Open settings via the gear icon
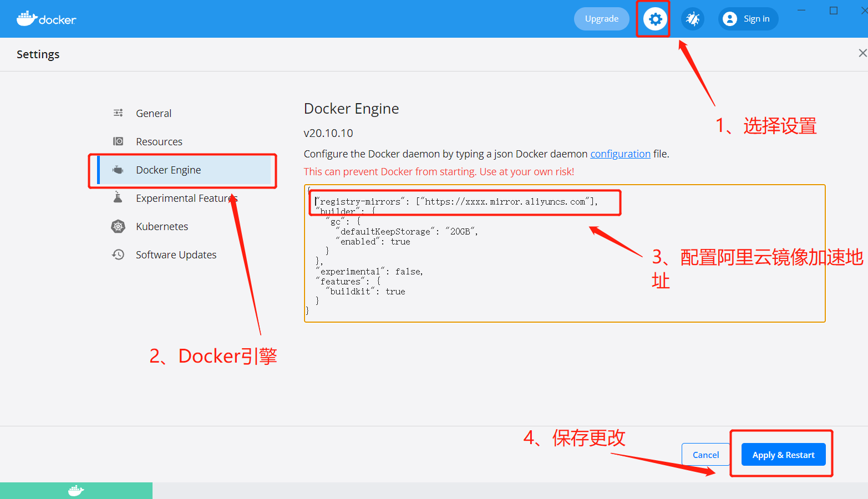Screen dimensions: 868x499 point(655,19)
